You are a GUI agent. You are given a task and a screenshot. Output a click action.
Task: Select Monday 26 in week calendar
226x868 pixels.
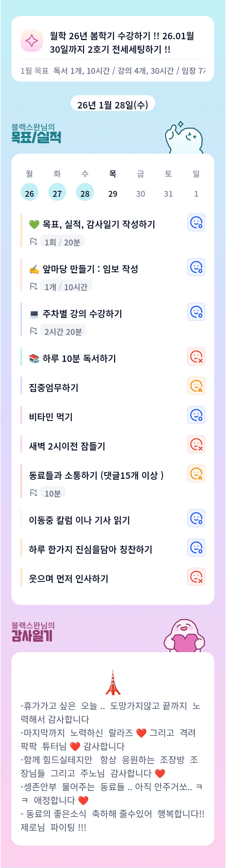coord(29,193)
